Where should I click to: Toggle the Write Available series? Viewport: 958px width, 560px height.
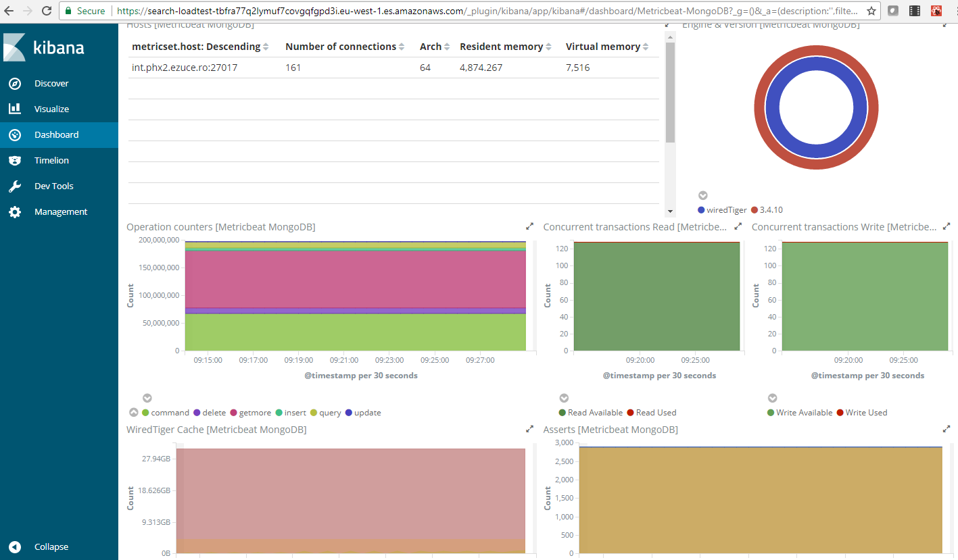(800, 413)
